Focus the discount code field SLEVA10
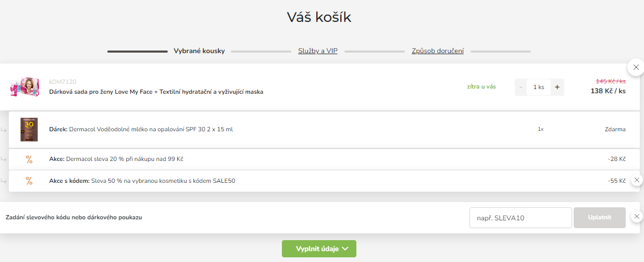Viewport: 644px width, 262px height. (x=521, y=218)
